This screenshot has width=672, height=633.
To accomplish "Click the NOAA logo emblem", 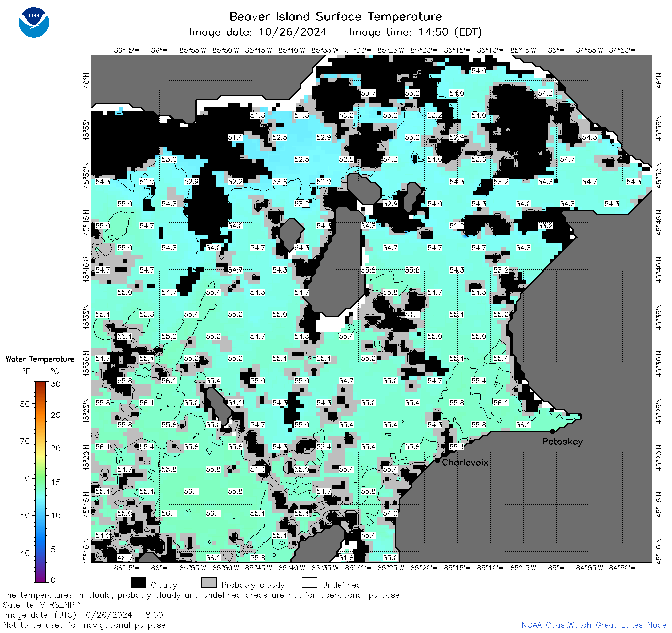I will (x=34, y=22).
